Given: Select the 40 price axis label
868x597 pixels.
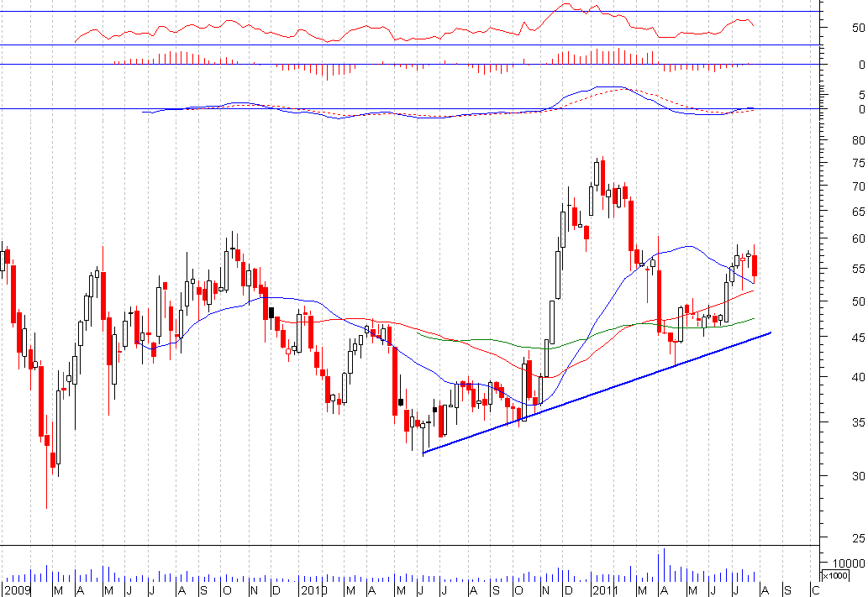Looking at the screenshot, I should pos(858,377).
